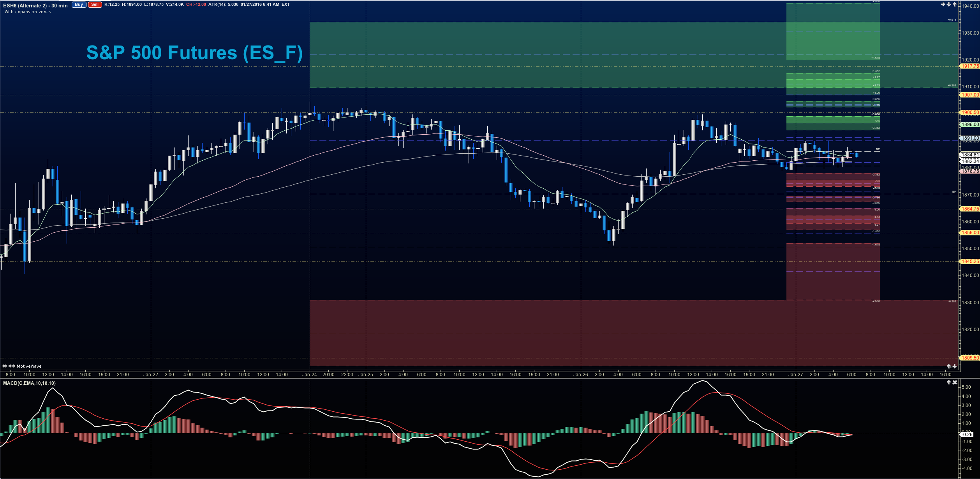Image resolution: width=980 pixels, height=479 pixels.
Task: Click the V:214.0K volume readout
Action: [x=174, y=5]
